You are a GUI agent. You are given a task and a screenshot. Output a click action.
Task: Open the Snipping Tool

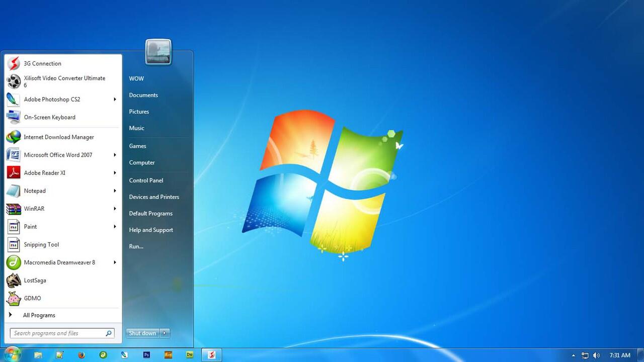(x=63, y=245)
